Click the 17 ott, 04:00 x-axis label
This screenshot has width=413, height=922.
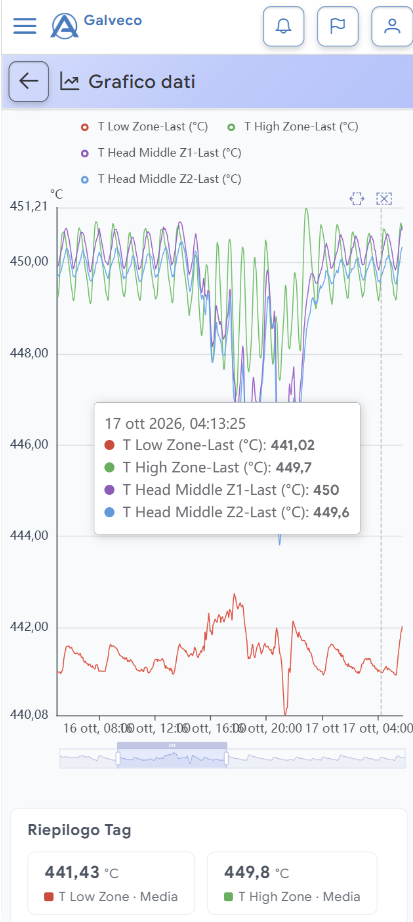pyautogui.click(x=377, y=729)
